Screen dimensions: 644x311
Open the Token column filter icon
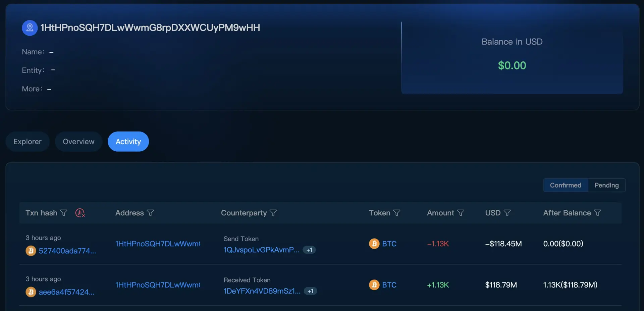(397, 213)
